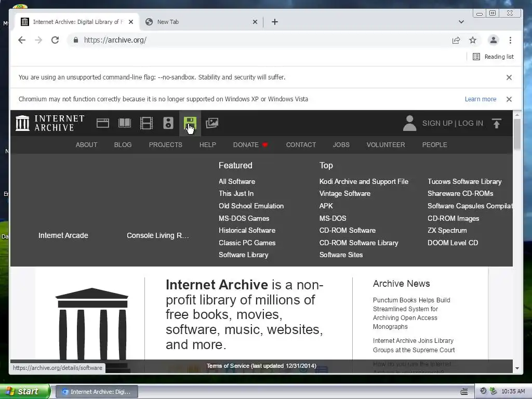
Task: Dismiss the no-sandbox warning bar
Action: [509, 77]
